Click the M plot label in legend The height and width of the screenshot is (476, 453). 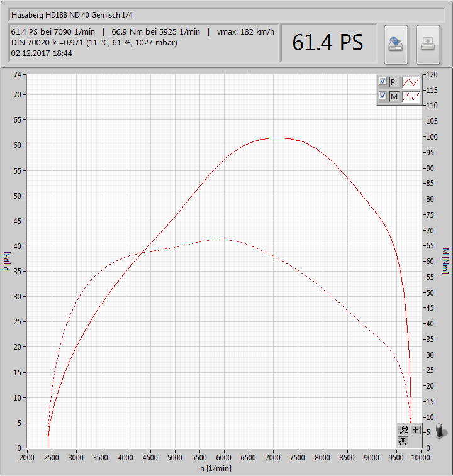[x=394, y=97]
